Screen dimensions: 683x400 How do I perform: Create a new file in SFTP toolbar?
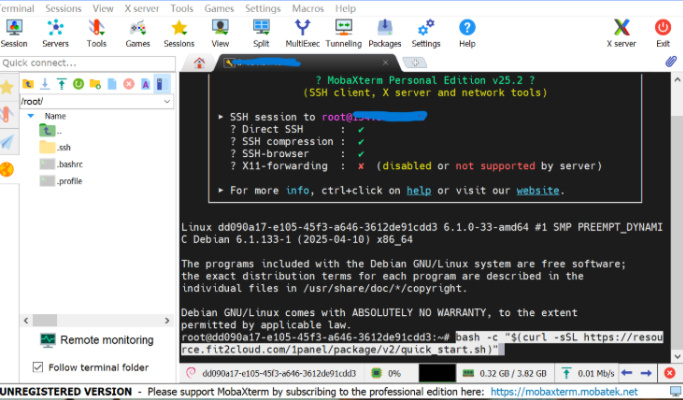112,84
